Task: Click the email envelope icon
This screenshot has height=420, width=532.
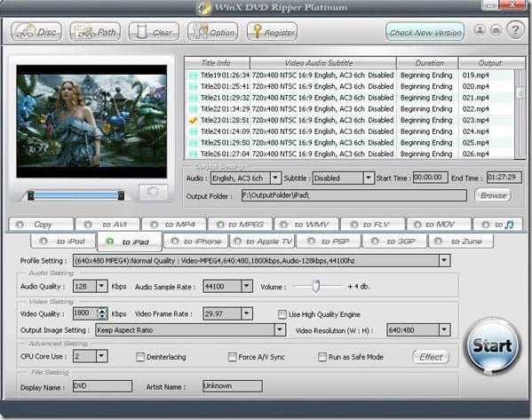Action: [496, 30]
